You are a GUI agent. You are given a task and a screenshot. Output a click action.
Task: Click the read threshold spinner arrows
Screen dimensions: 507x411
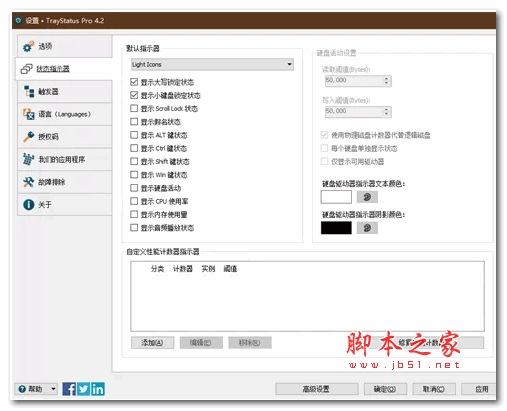pyautogui.click(x=386, y=81)
